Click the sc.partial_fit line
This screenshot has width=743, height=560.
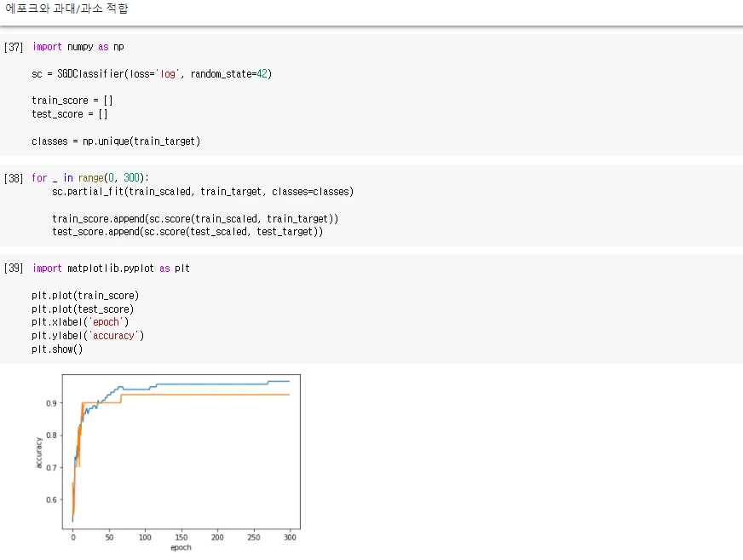203,192
